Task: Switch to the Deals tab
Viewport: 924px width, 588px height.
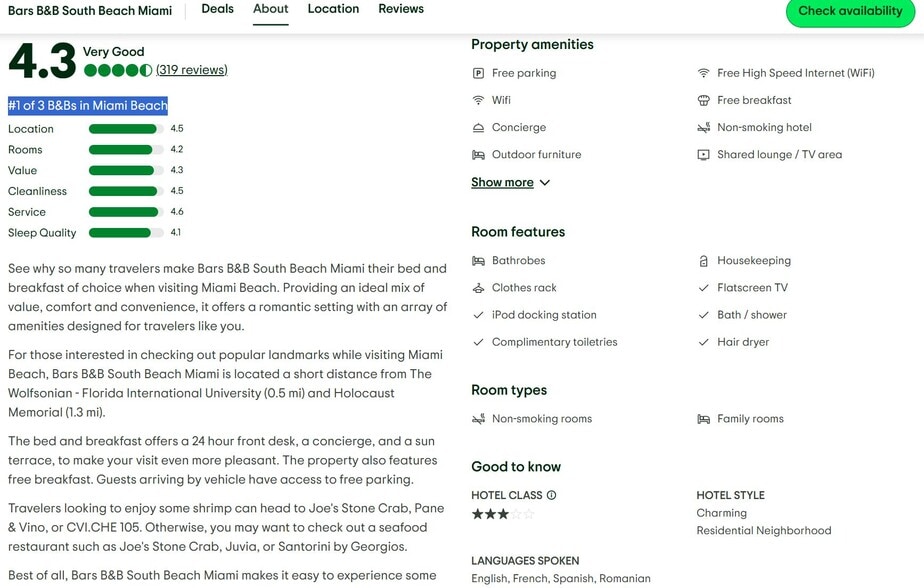Action: [217, 9]
